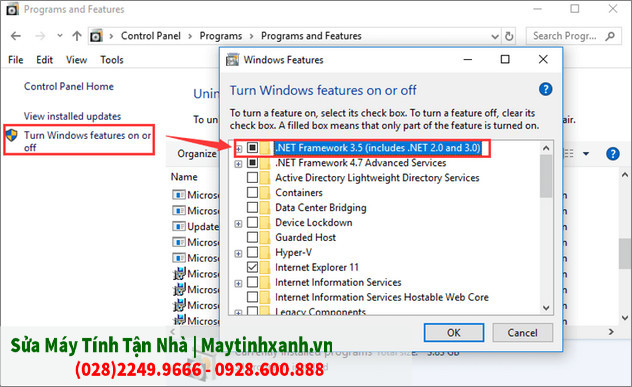The image size is (632, 387).
Task: Click the folder icon beside Internet Explorer 11
Action: [265, 267]
